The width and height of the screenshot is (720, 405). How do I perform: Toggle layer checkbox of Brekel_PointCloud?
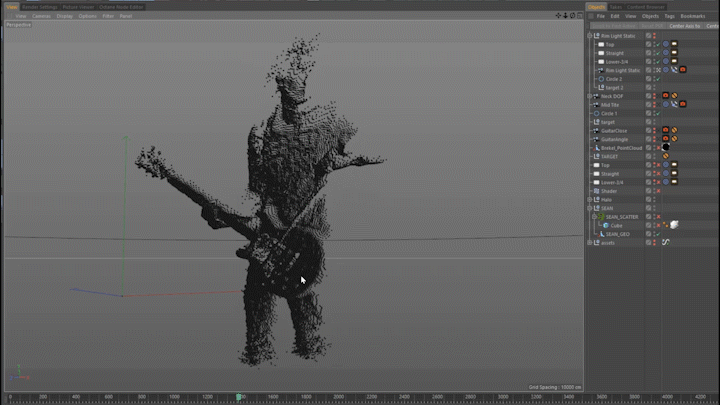[x=648, y=148]
